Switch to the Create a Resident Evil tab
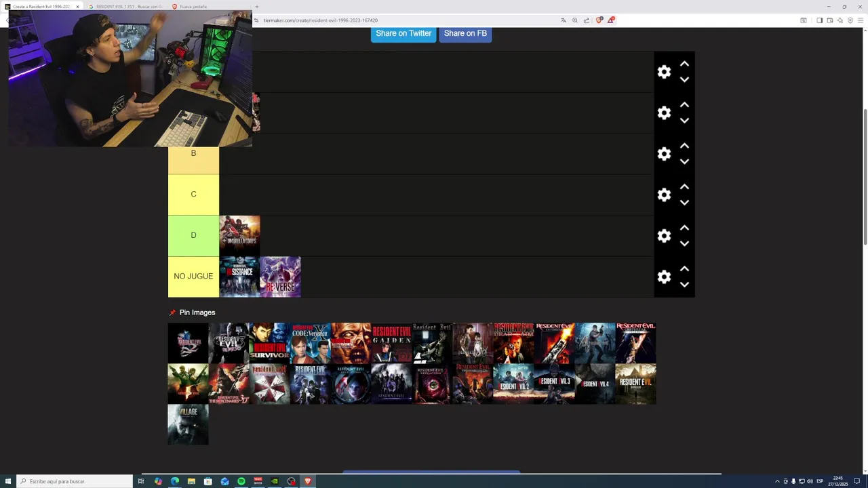This screenshot has height=488, width=868. (41, 6)
